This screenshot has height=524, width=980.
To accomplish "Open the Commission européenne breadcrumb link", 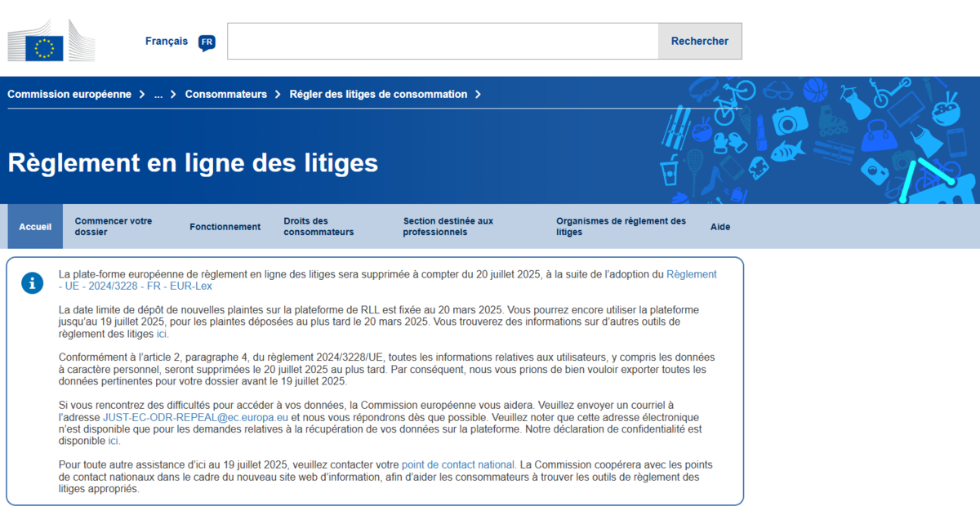I will click(x=69, y=95).
